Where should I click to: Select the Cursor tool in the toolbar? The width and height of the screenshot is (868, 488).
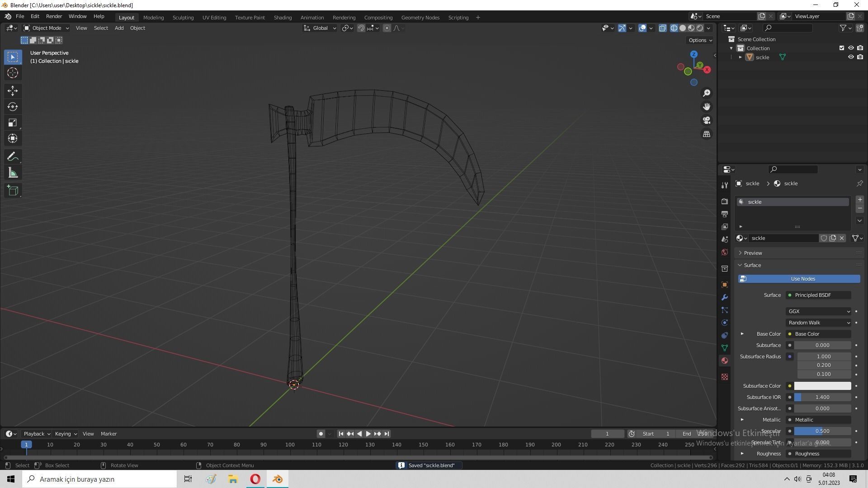click(13, 73)
